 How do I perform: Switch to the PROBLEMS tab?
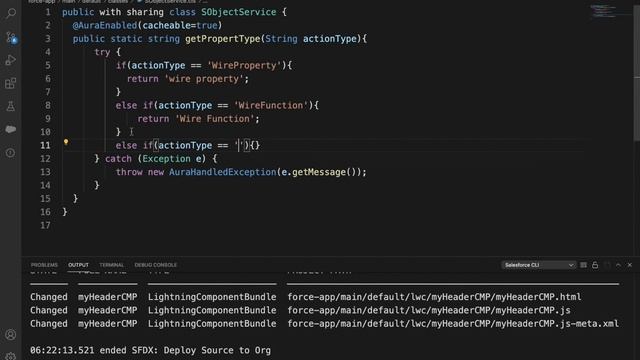click(44, 265)
